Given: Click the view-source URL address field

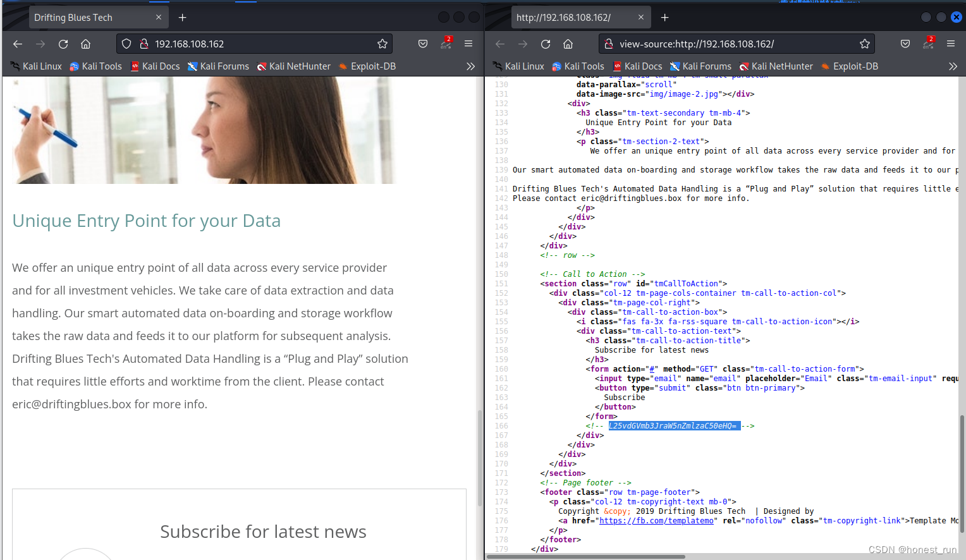Looking at the screenshot, I should [x=737, y=44].
